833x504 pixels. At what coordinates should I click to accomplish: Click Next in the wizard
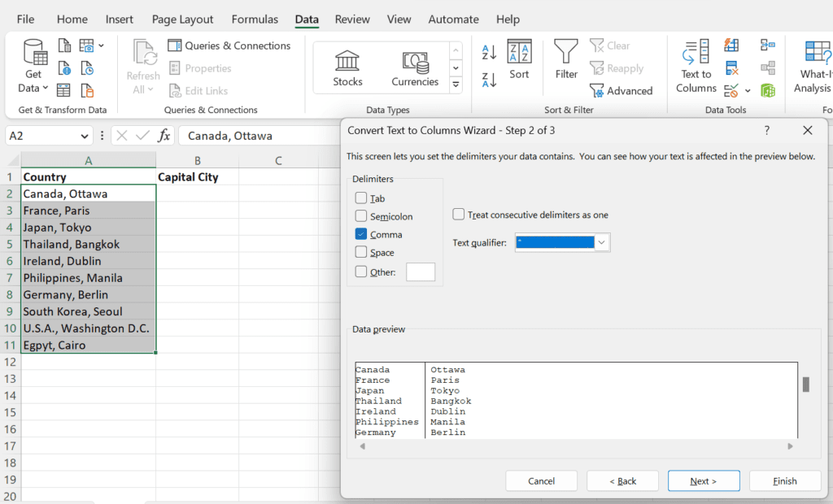click(703, 480)
